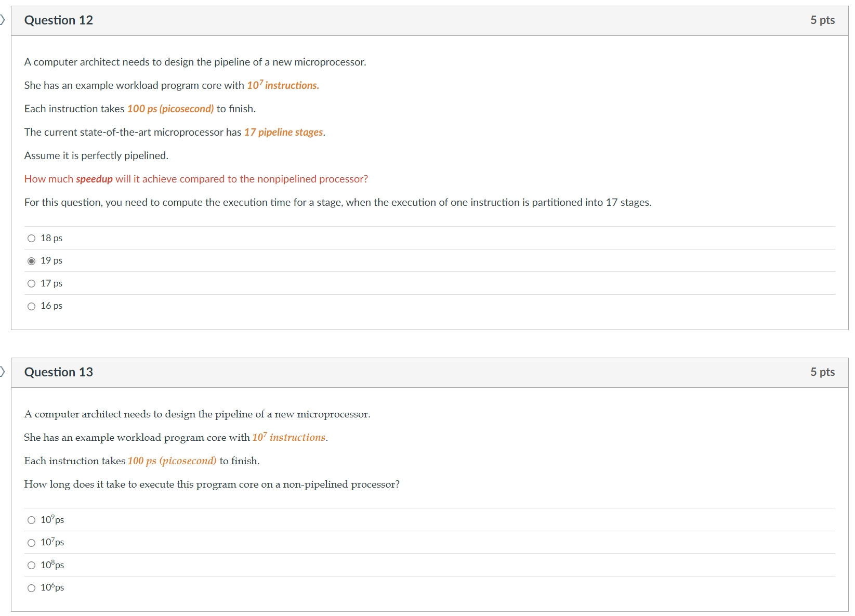The height and width of the screenshot is (616, 855).
Task: Select the 10⁷ ps radio option
Action: pyautogui.click(x=32, y=543)
